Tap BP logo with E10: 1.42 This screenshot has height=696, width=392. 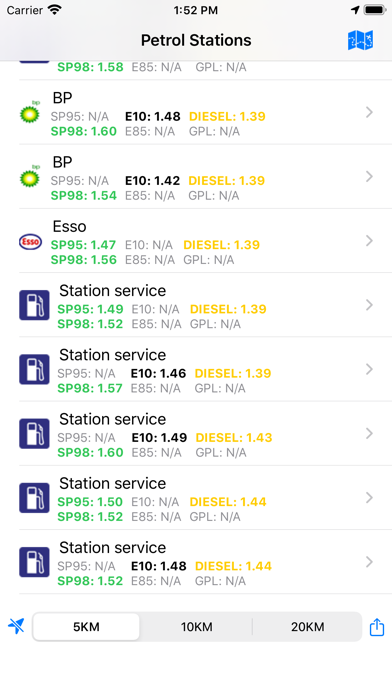tap(30, 177)
